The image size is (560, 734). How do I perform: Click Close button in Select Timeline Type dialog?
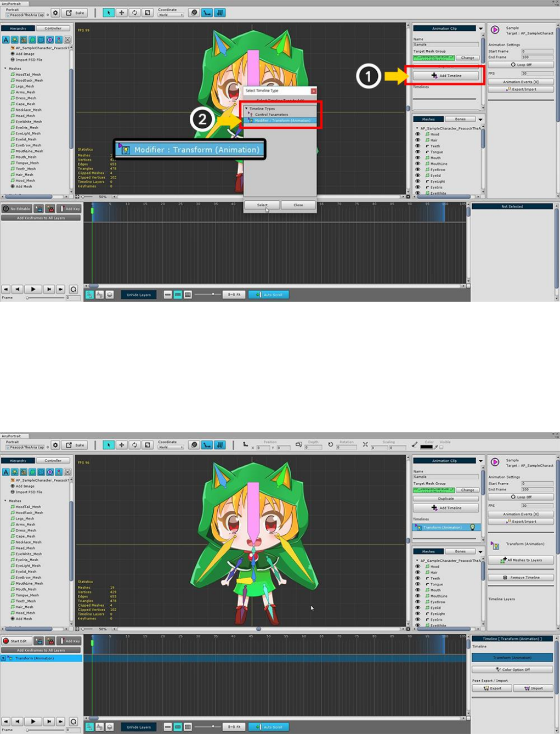coord(298,205)
